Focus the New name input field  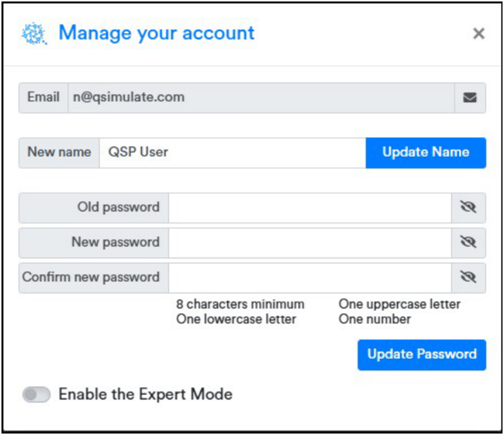coord(233,153)
